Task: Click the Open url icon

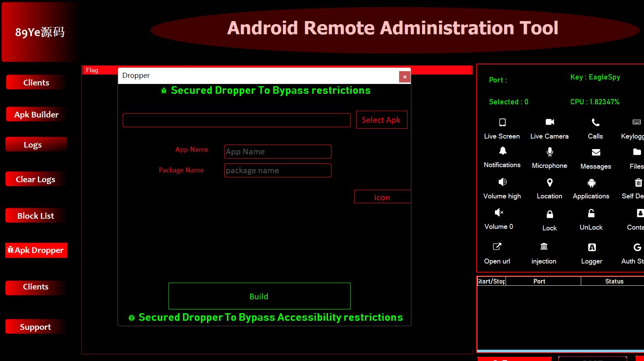Action: point(497,247)
